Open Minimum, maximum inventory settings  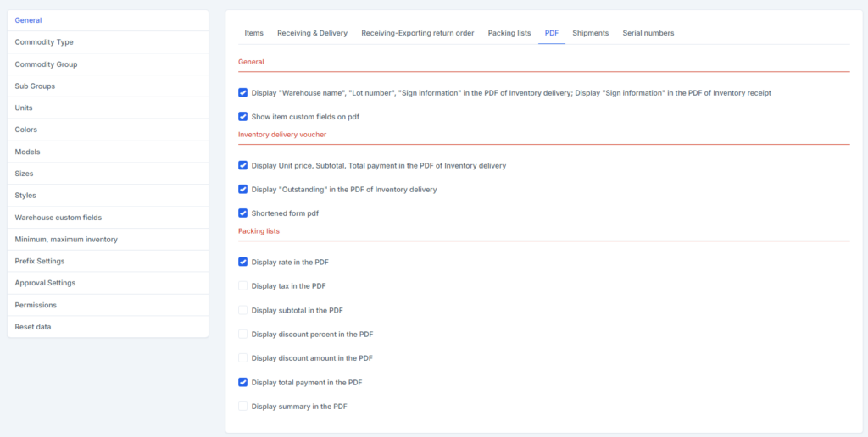(x=66, y=240)
